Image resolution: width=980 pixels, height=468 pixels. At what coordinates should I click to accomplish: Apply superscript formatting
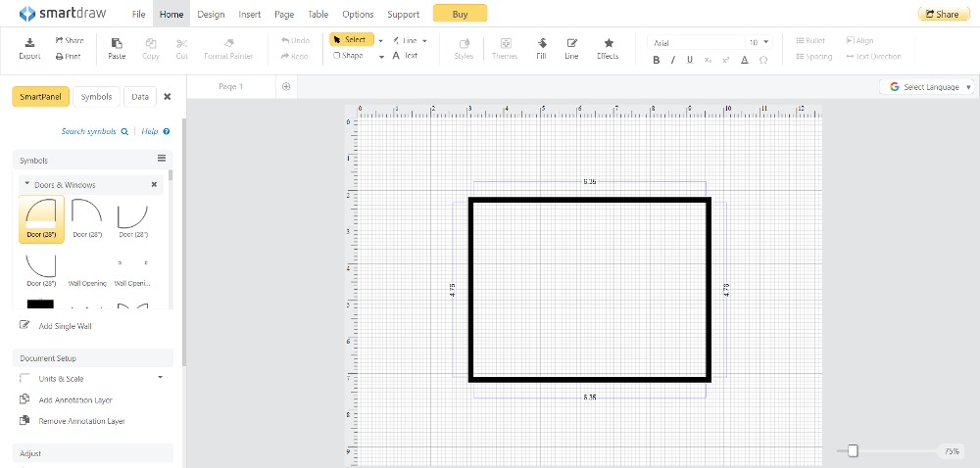(725, 61)
